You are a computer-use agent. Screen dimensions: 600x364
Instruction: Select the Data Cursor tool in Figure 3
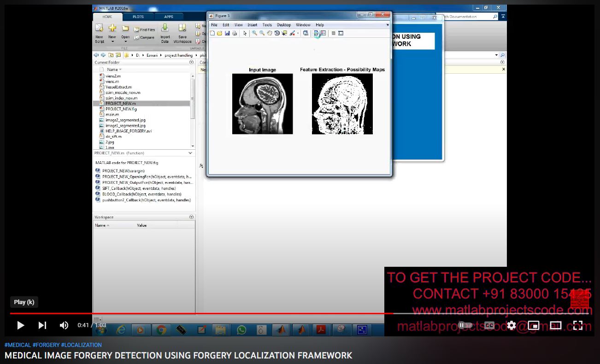coord(284,33)
